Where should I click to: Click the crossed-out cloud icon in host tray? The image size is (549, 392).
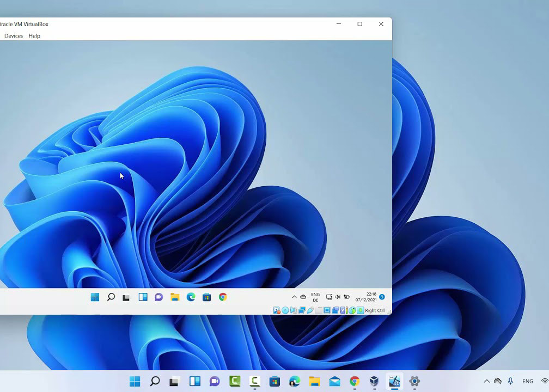[x=498, y=381]
